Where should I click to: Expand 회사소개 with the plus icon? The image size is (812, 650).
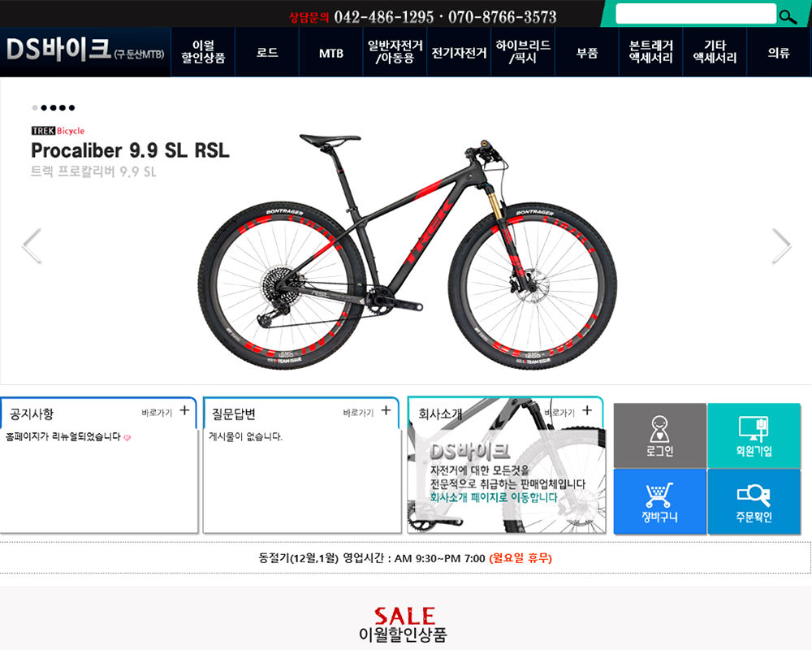coord(587,410)
